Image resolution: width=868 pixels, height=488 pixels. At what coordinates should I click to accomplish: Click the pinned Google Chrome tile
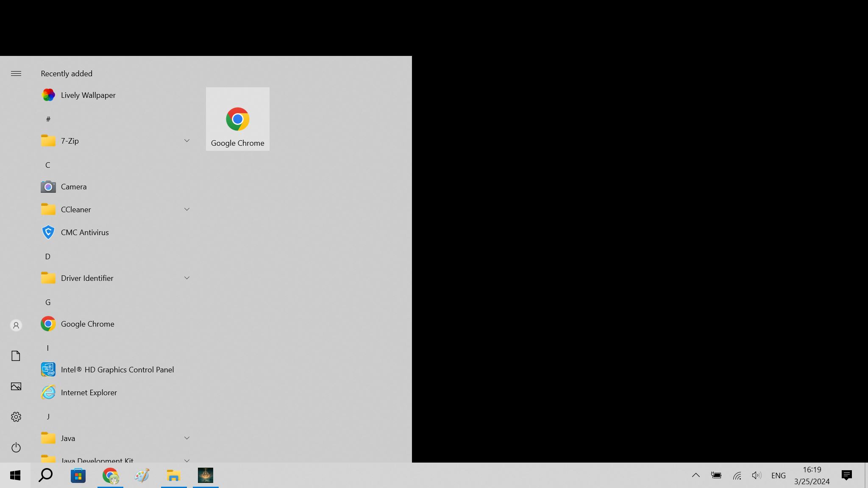(x=237, y=119)
